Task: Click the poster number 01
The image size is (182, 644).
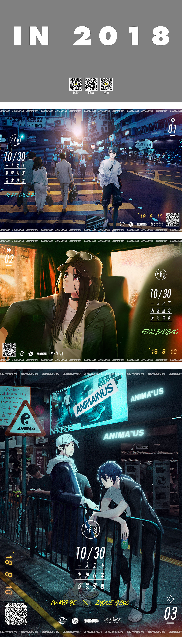Action: [x=172, y=129]
